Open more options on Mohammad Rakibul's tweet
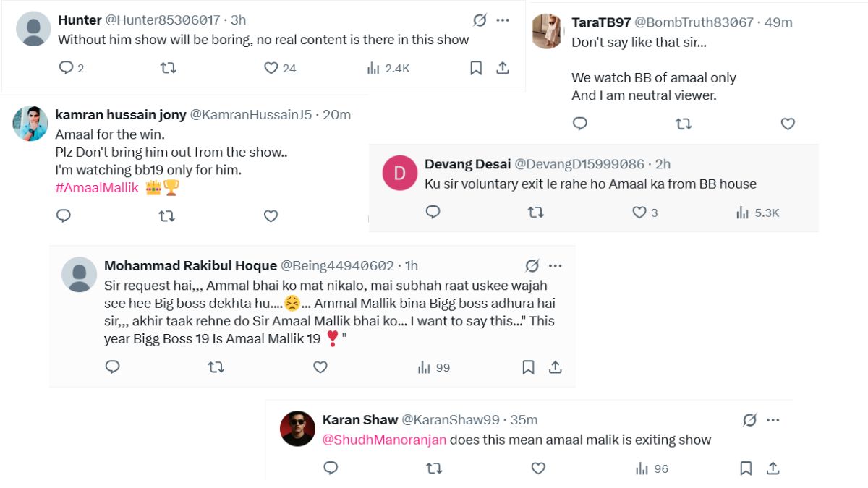Screen dimensions: 868x488 [556, 265]
